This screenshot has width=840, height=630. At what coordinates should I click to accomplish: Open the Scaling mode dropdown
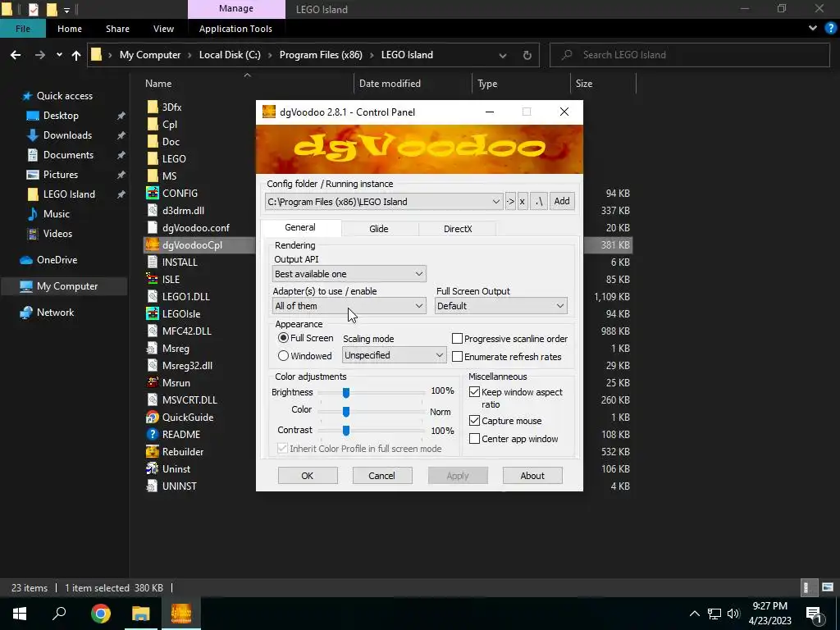point(394,355)
